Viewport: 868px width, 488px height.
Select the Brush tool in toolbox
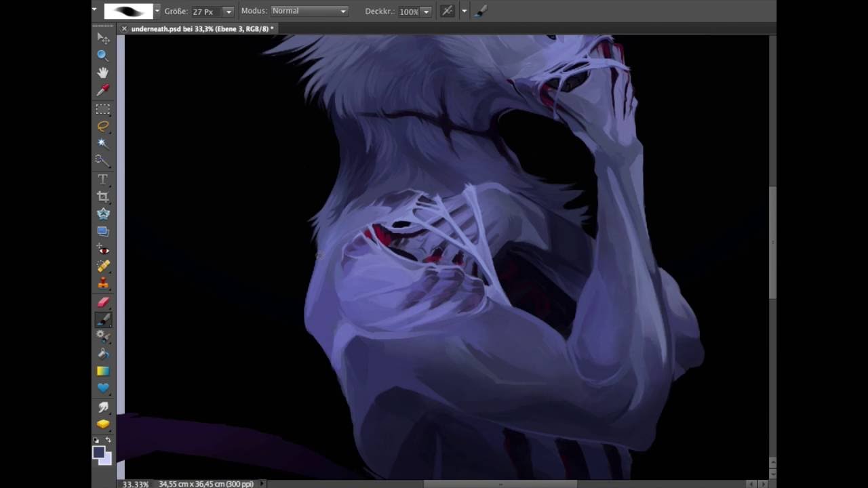102,319
